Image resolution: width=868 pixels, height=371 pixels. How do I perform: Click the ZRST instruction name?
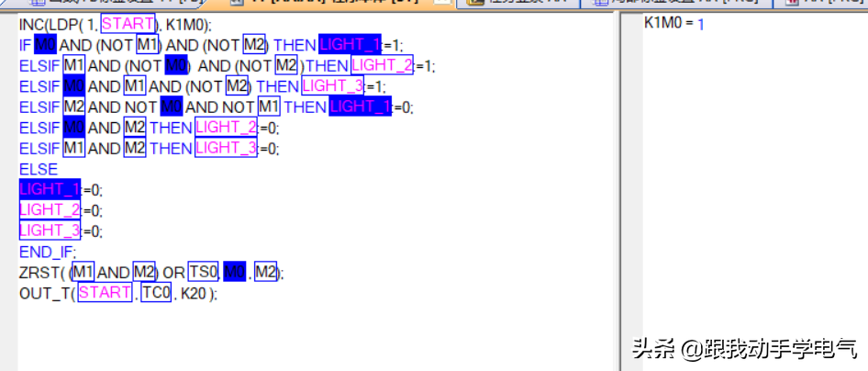(38, 273)
